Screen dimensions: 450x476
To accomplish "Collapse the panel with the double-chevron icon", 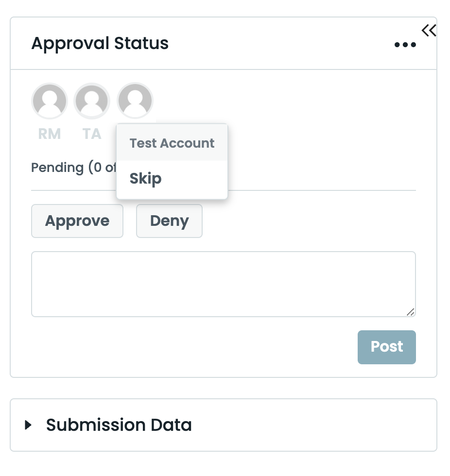I will pyautogui.click(x=429, y=30).
